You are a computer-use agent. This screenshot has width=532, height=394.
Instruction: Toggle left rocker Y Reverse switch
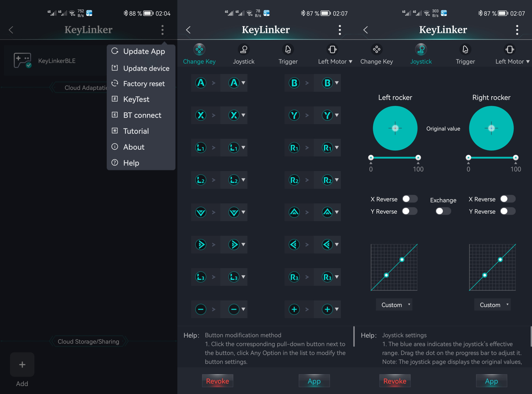click(410, 211)
